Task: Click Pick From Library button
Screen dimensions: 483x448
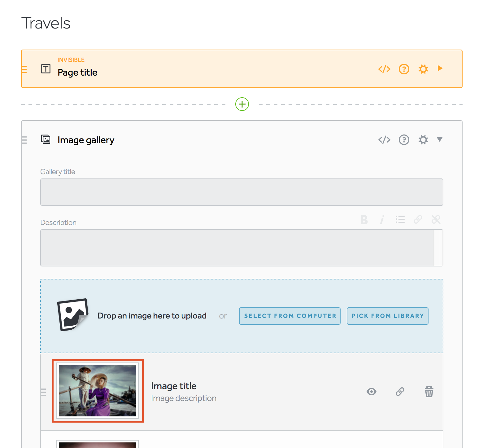Action: pos(387,316)
